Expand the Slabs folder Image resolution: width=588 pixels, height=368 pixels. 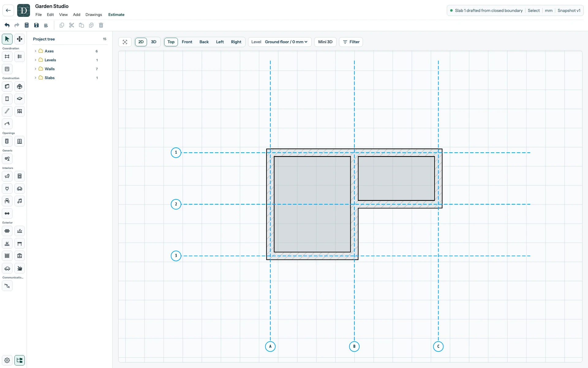click(x=36, y=78)
